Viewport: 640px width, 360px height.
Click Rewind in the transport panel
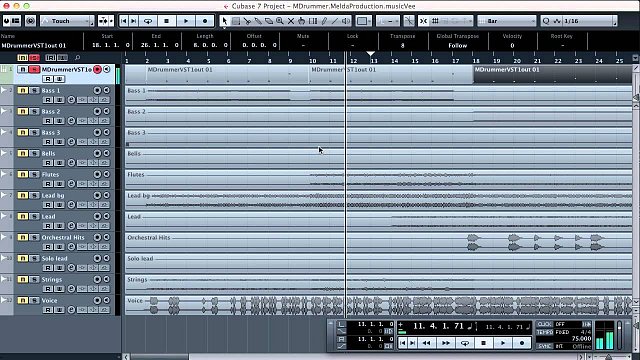pyautogui.click(x=427, y=343)
